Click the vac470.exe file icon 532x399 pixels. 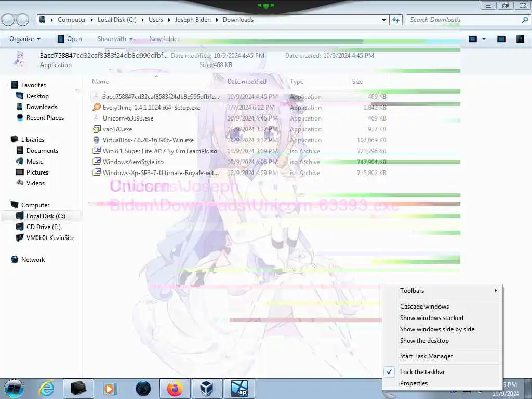[x=97, y=129]
